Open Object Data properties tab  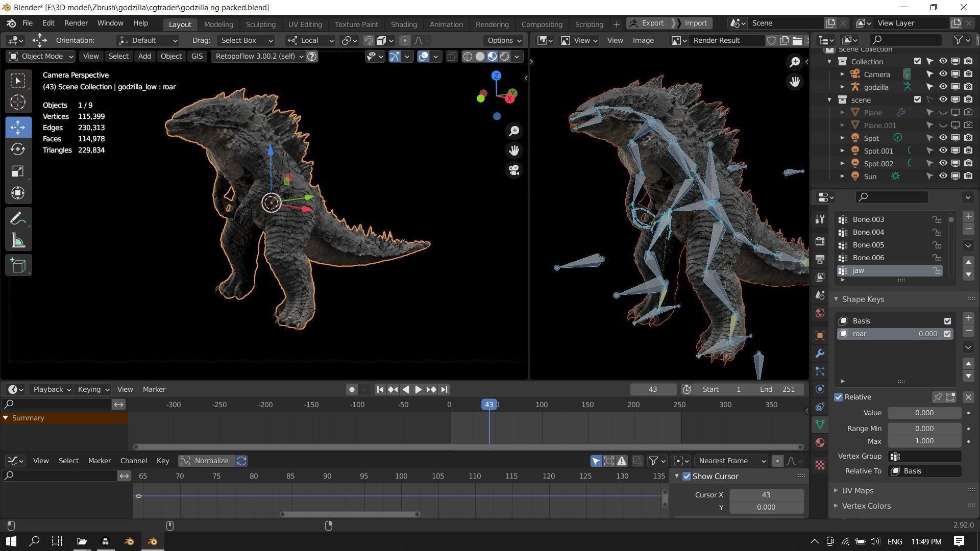pyautogui.click(x=820, y=424)
